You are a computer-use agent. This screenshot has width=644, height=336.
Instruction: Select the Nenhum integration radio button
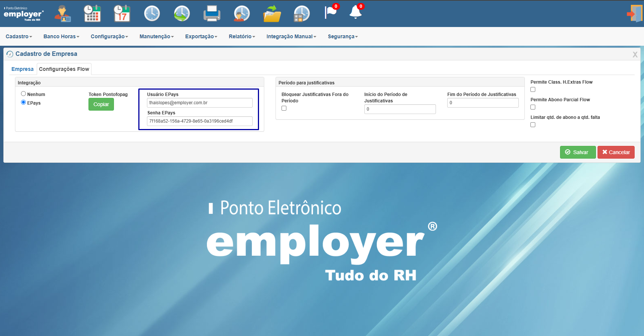pos(24,94)
